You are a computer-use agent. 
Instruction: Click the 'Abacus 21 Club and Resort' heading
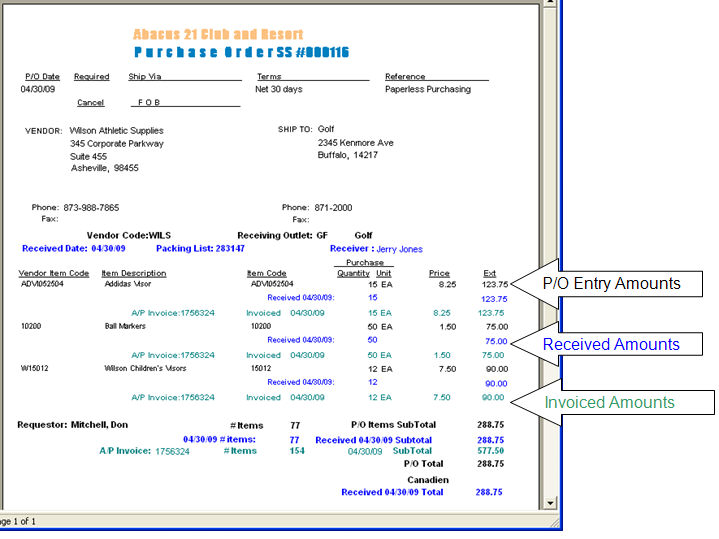(218, 34)
